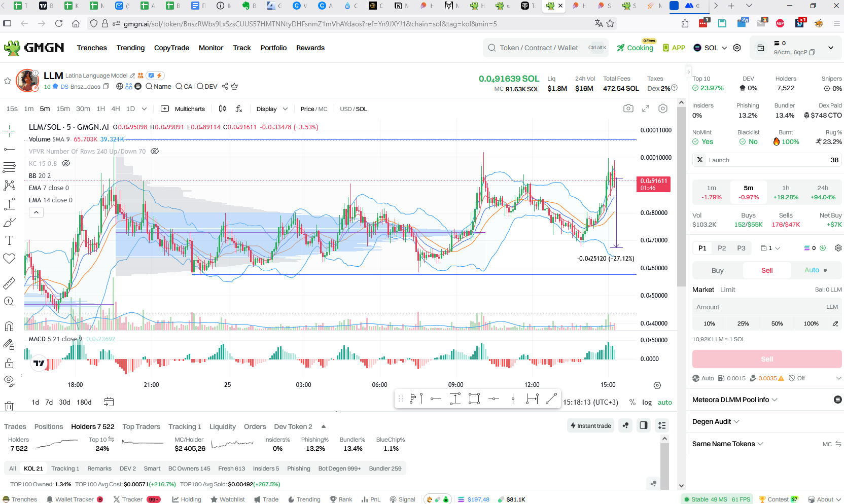Image resolution: width=844 pixels, height=504 pixels.
Task: Open the chart indicators fx menu
Action: 239,109
